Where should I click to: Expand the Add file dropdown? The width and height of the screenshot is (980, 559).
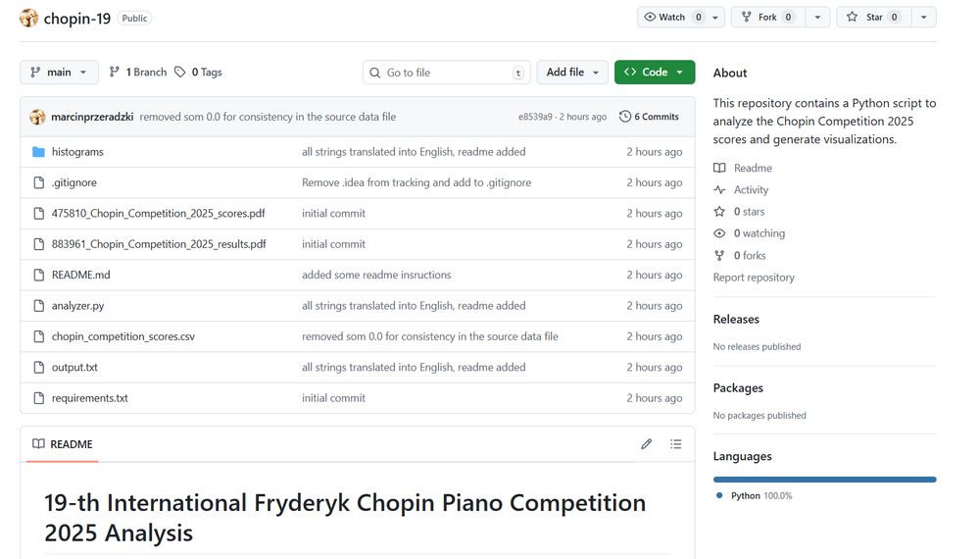click(x=572, y=73)
